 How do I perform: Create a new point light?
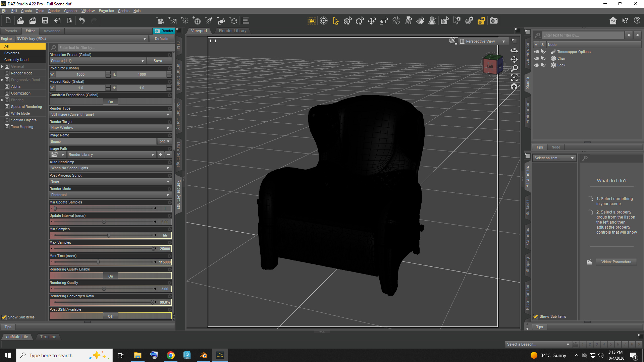(184, 21)
